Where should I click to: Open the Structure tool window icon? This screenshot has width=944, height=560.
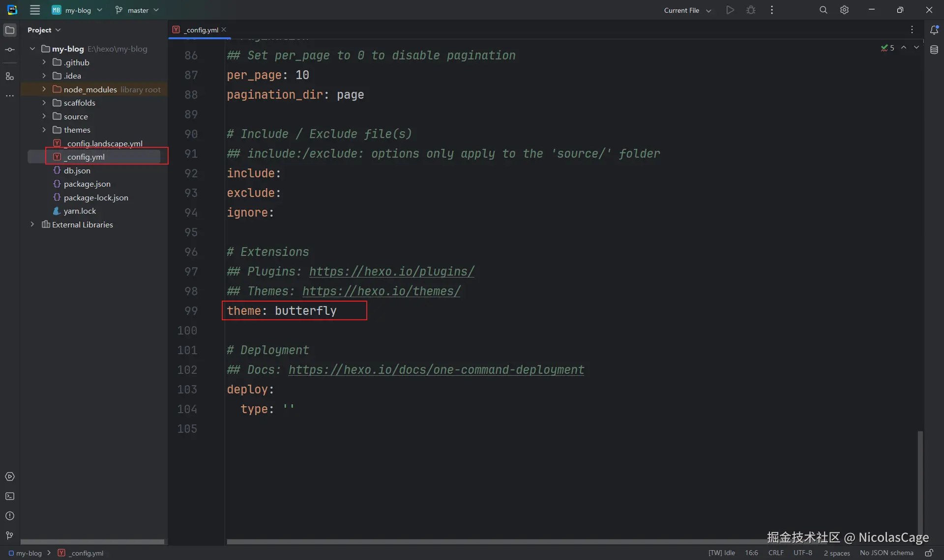[x=10, y=76]
